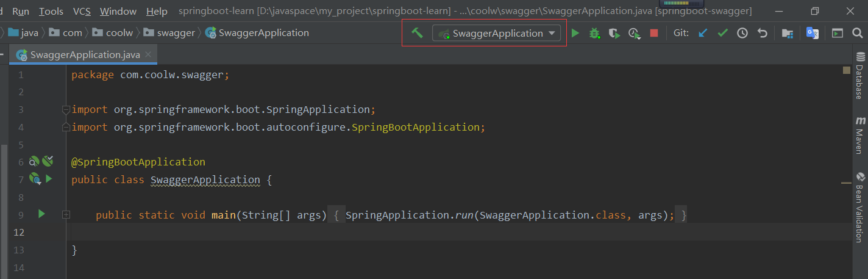The width and height of the screenshot is (868, 279).
Task: Click the 'run' method call
Action: pos(464,215)
